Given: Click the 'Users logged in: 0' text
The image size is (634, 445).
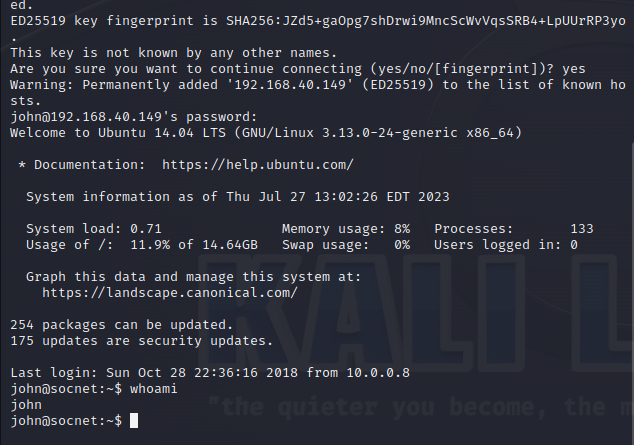Looking at the screenshot, I should coord(506,245).
